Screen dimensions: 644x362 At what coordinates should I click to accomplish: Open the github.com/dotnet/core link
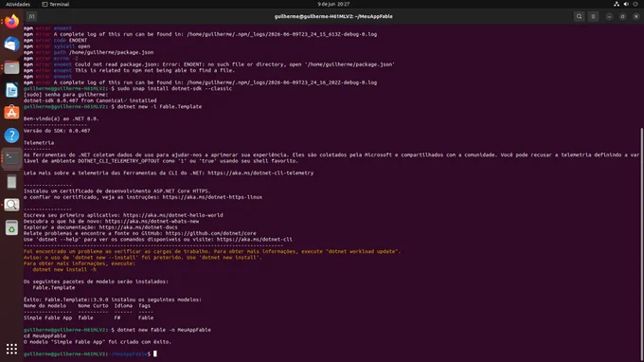(x=210, y=233)
